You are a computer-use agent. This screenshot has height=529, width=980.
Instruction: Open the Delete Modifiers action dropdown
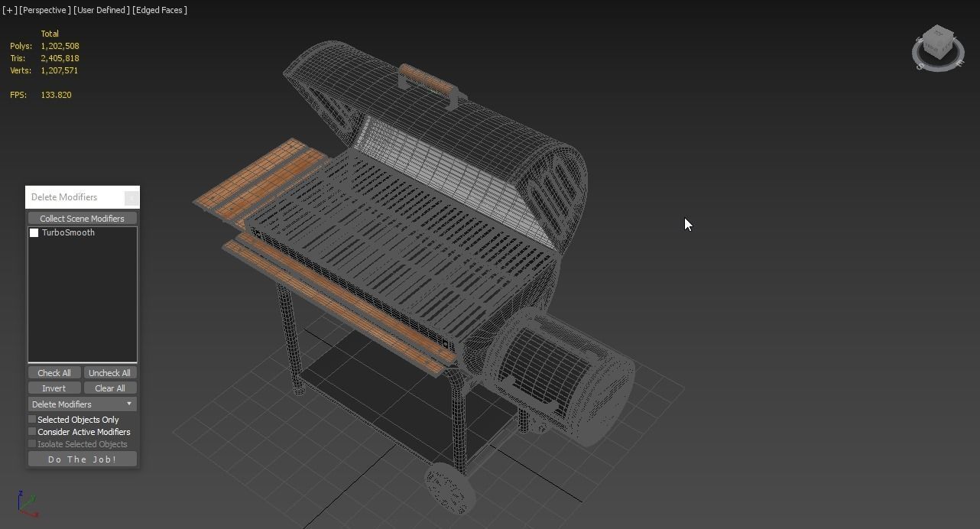[83, 404]
